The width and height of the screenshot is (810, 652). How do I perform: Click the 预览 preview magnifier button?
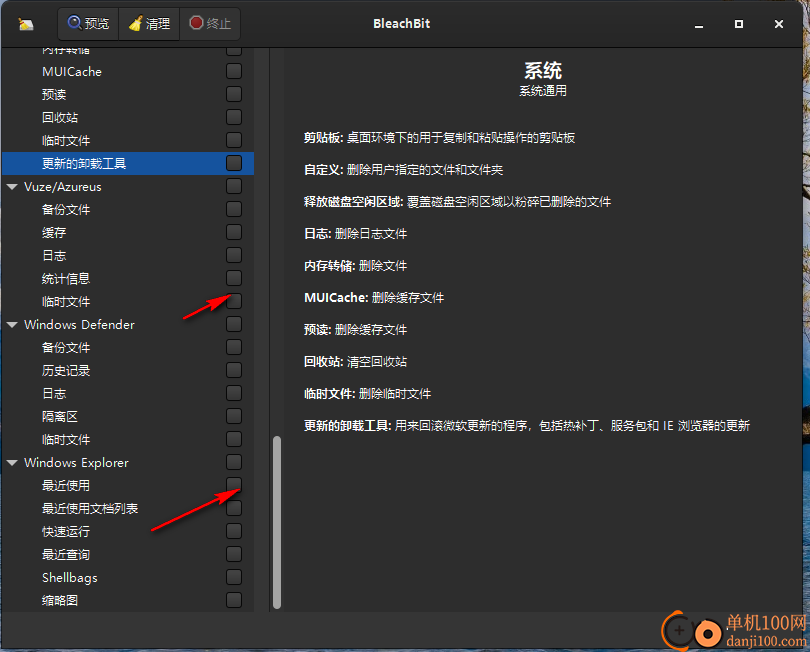(88, 24)
